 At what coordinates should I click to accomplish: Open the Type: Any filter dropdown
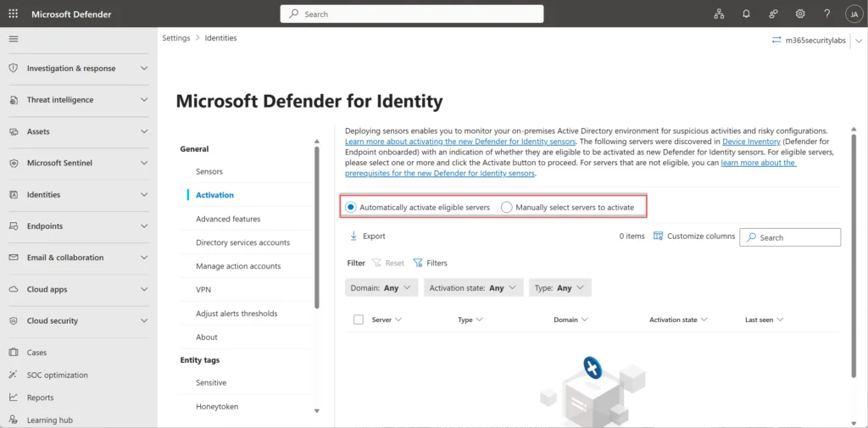[x=560, y=288]
